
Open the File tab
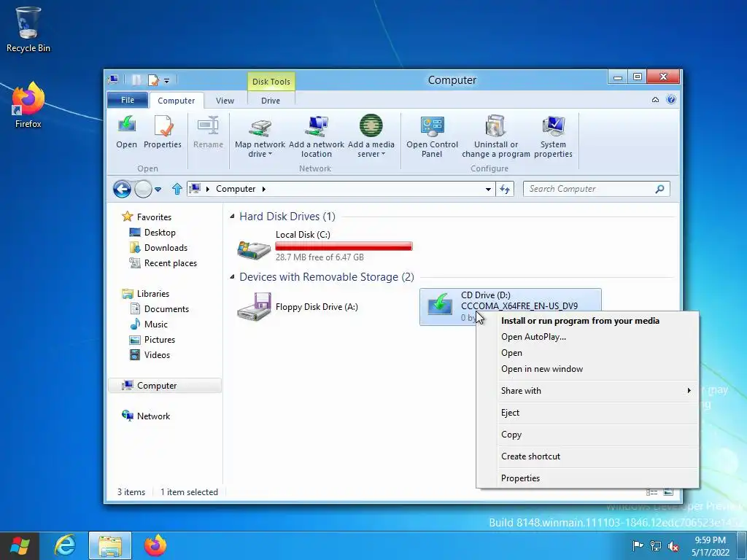pyautogui.click(x=127, y=100)
